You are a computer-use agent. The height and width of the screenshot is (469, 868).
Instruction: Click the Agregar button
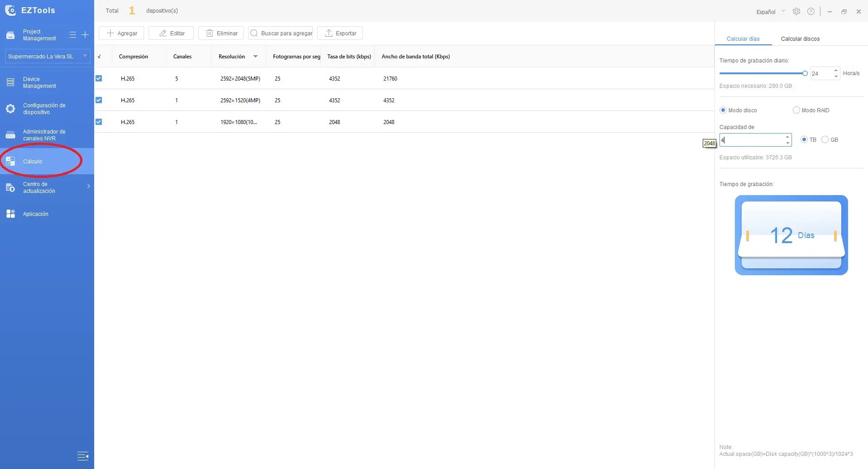pos(121,33)
